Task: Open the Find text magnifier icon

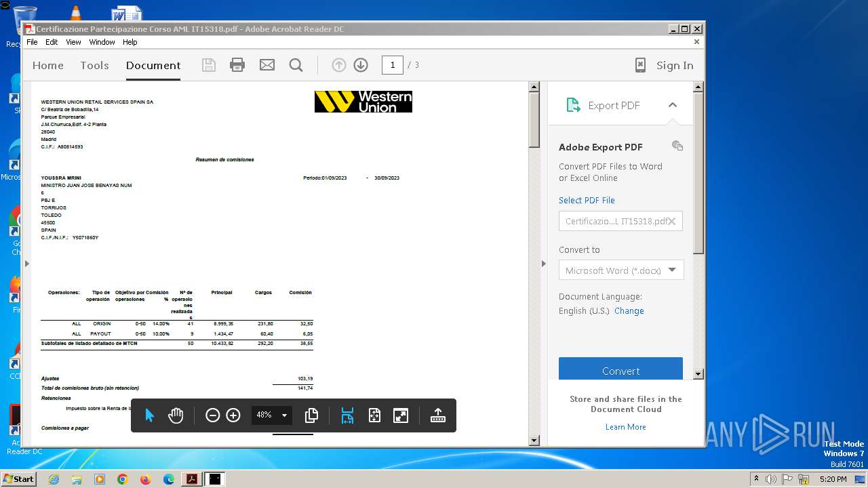Action: 296,65
